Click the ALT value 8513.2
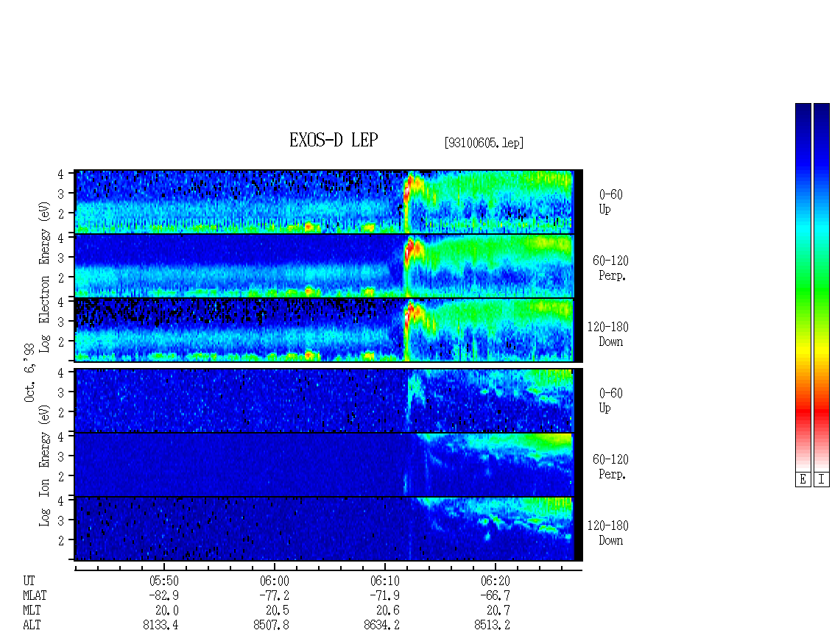This screenshot has height=644, width=832. tap(492, 625)
